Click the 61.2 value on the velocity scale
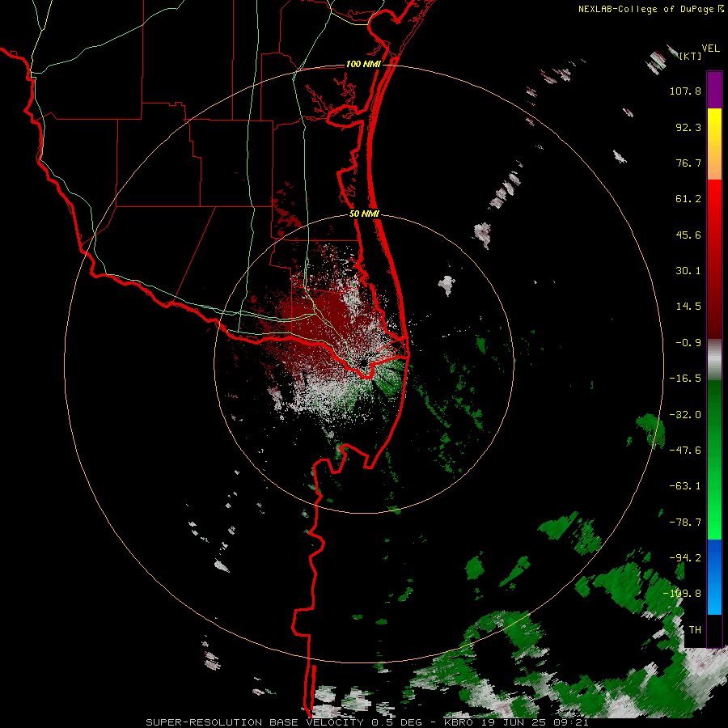Image resolution: width=728 pixels, height=728 pixels. pos(688,199)
